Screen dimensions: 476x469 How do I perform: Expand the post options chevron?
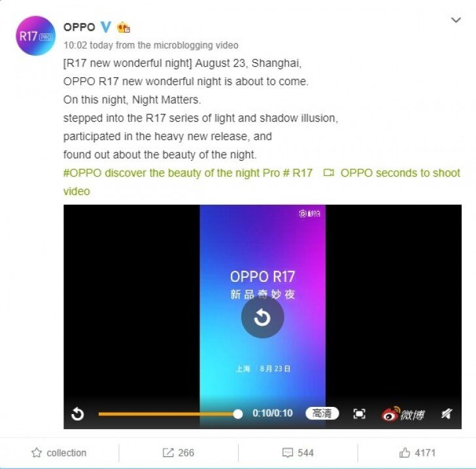(456, 20)
